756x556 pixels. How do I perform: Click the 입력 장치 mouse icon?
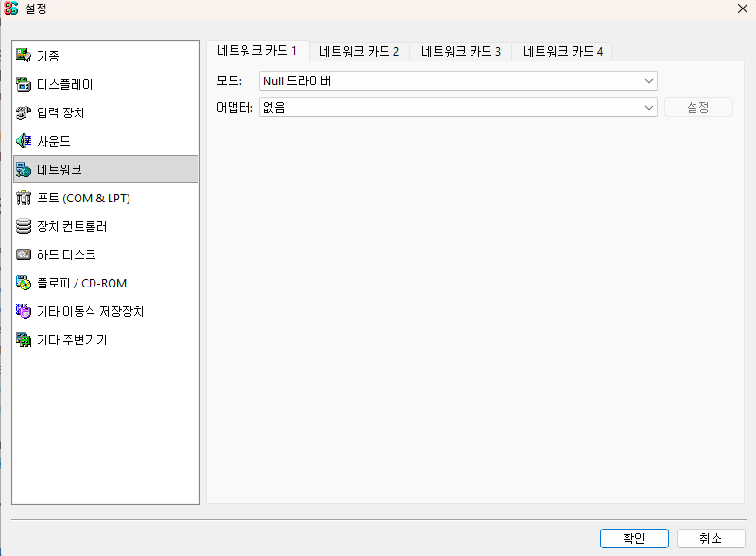[25, 113]
